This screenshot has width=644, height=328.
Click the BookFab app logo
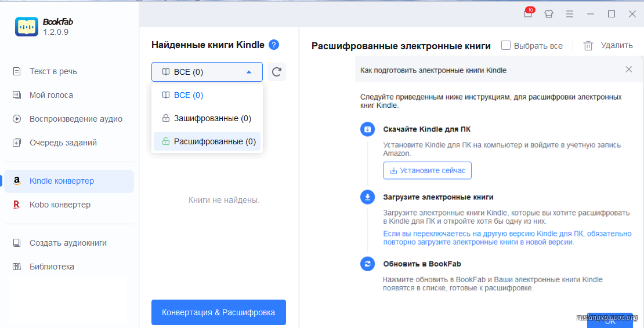[x=27, y=27]
